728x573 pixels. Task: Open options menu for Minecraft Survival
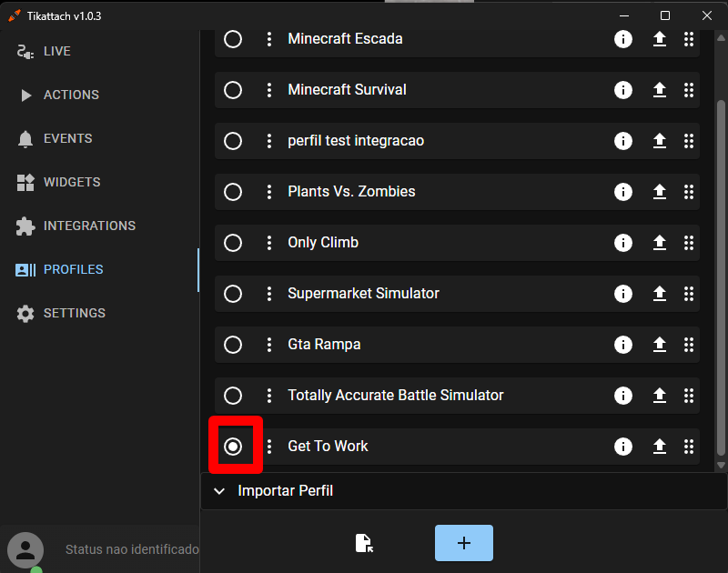click(269, 90)
